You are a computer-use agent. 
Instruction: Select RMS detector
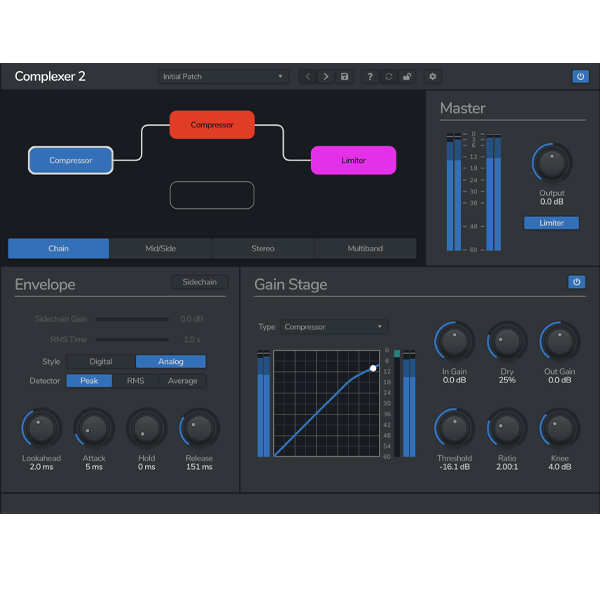pyautogui.click(x=135, y=381)
